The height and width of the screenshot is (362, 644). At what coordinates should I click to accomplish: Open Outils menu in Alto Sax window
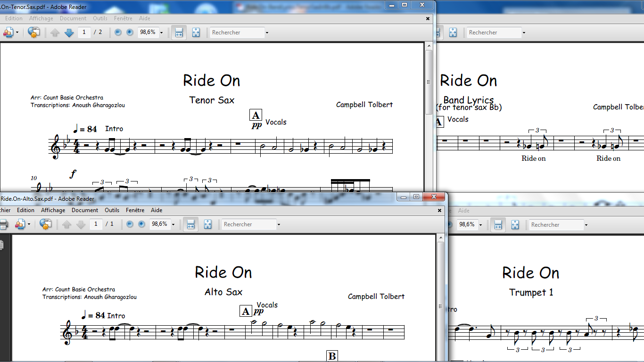click(112, 210)
